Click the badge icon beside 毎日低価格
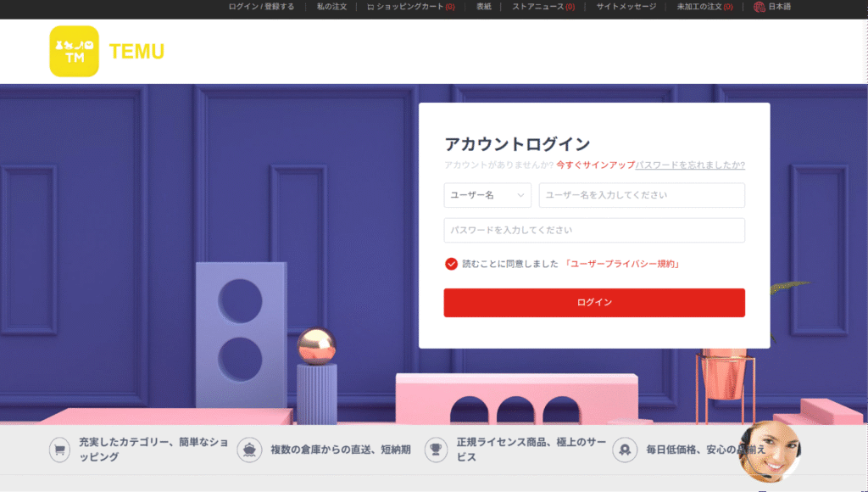 coord(625,450)
